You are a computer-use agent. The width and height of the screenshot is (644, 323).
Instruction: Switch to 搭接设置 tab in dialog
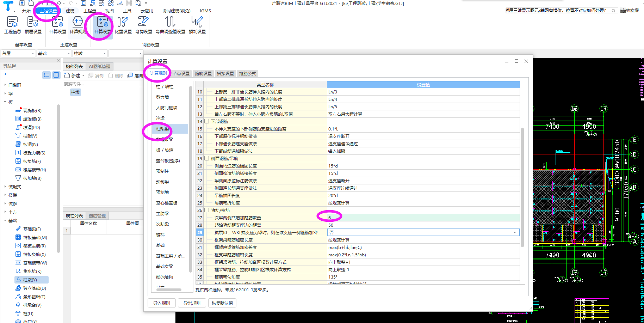click(225, 73)
